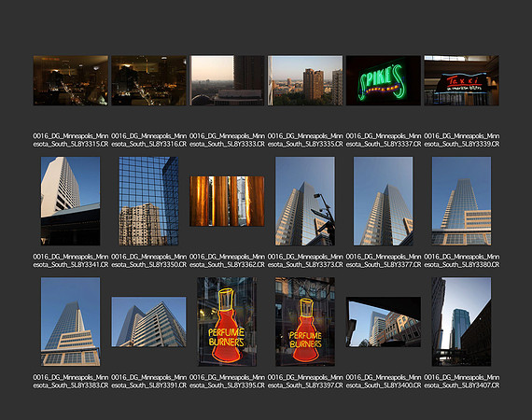532x420 pixels.
Task: Select night skyline thumbnail above 5L8Y3315 label
Action: click(x=71, y=80)
